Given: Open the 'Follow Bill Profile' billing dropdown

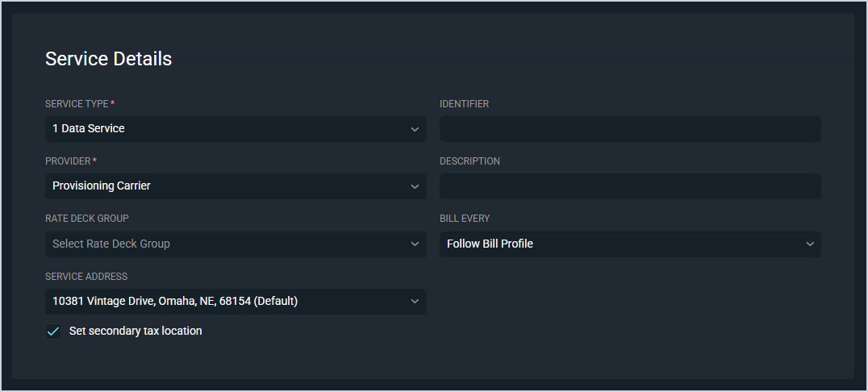Looking at the screenshot, I should [x=631, y=244].
